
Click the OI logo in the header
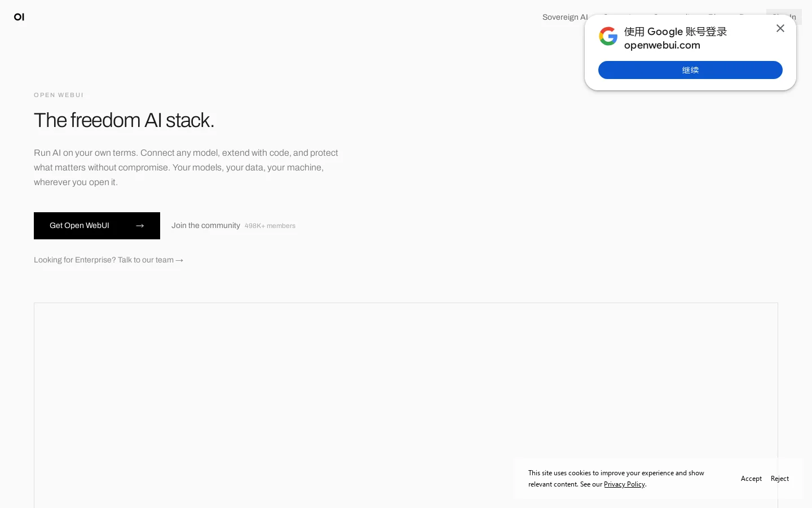(x=19, y=17)
